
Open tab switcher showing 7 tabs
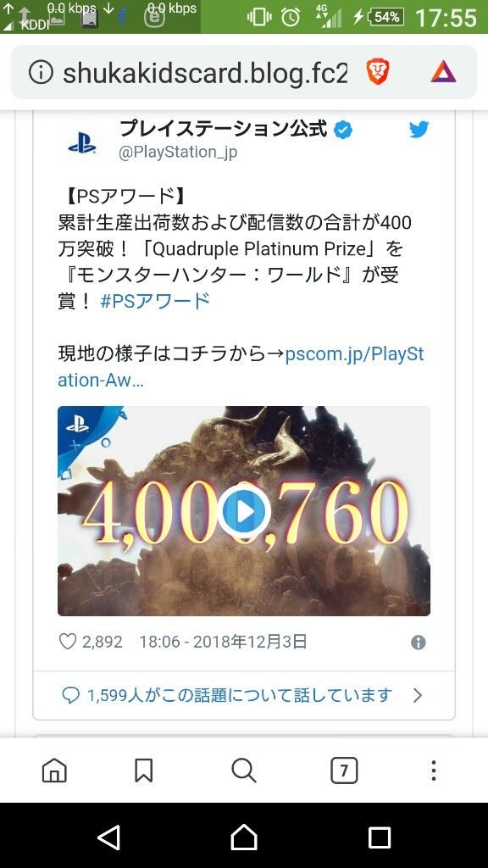(x=344, y=770)
